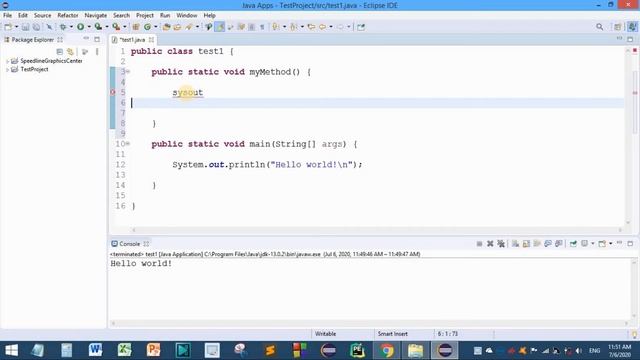Click Remove Launch X icon in Console
This screenshot has width=640, height=360.
[490, 244]
